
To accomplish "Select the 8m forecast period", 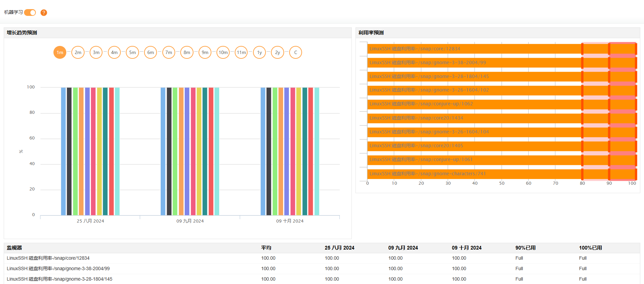I will tap(187, 52).
